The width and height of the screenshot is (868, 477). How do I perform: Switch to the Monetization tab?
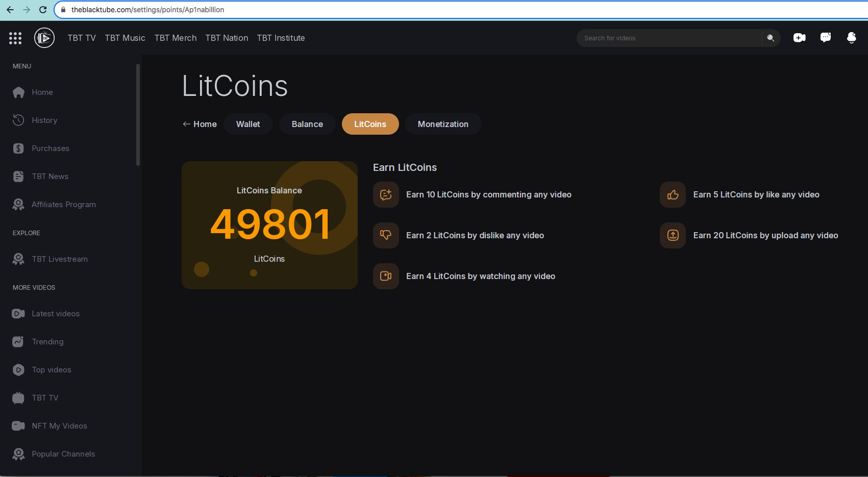(x=443, y=124)
